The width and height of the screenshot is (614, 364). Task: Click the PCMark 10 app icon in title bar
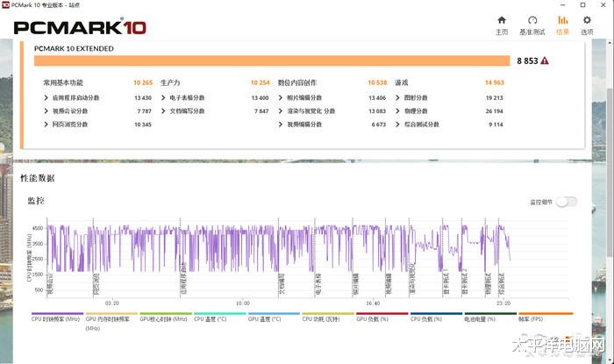click(x=5, y=5)
